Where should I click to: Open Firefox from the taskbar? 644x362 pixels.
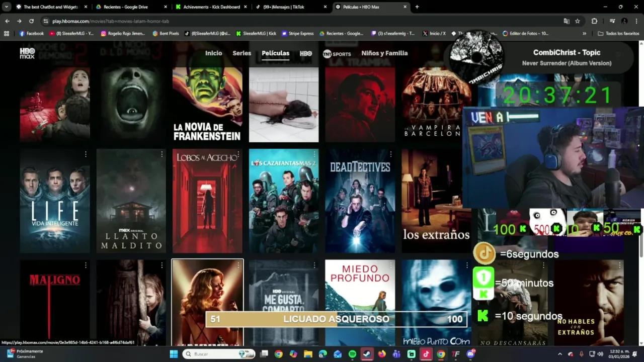pos(382,354)
